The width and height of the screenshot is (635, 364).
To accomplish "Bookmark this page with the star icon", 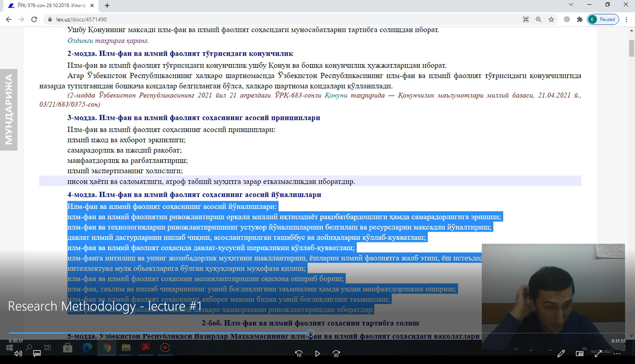I will [x=551, y=20].
